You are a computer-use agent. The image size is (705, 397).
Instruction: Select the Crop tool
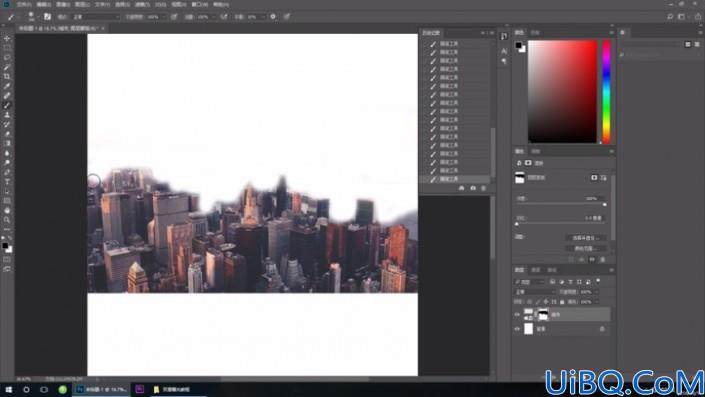click(x=7, y=76)
